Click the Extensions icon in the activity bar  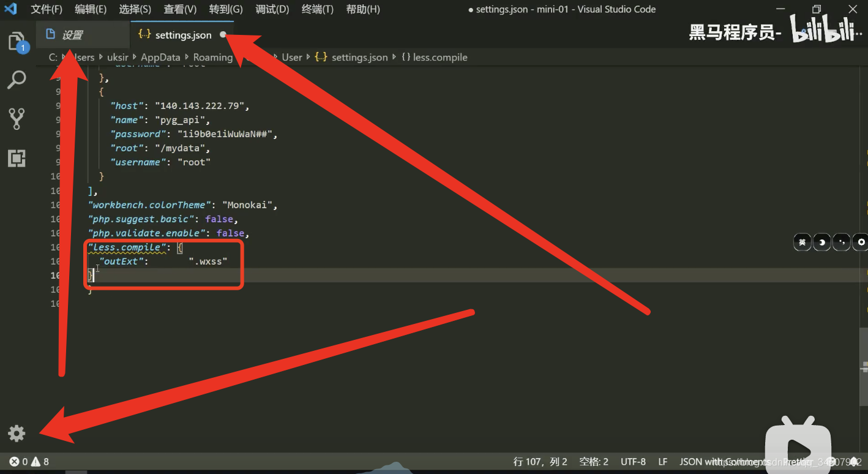pyautogui.click(x=16, y=158)
